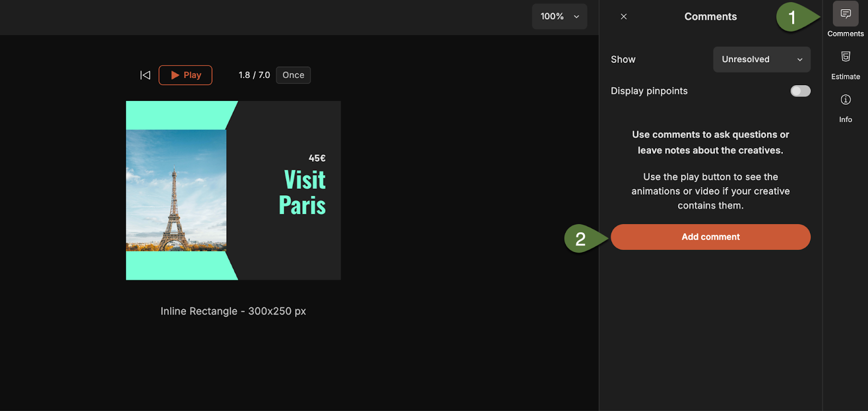Click the Comments panel heading

(710, 17)
